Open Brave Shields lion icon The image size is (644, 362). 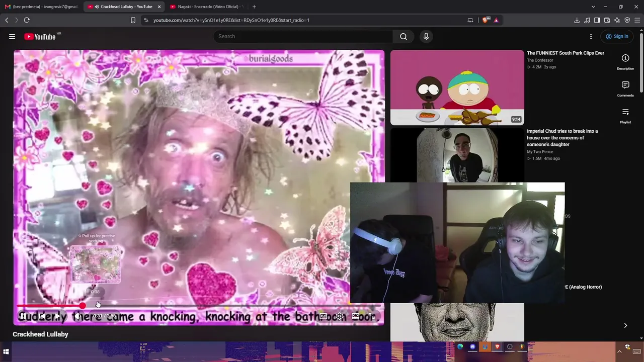[x=485, y=20]
